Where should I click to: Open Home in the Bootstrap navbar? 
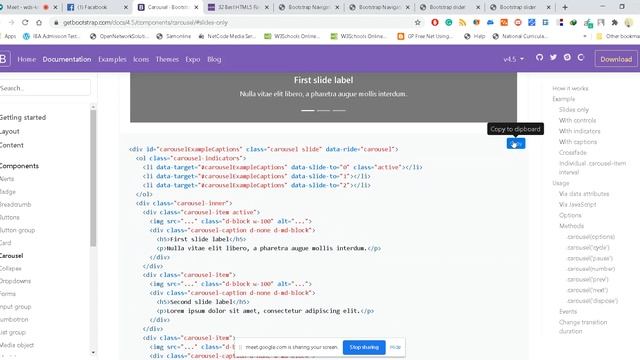tap(27, 59)
